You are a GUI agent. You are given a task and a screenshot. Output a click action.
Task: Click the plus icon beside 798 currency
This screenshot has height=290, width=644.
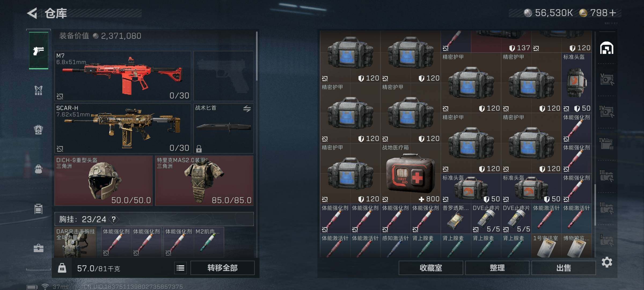tap(613, 13)
